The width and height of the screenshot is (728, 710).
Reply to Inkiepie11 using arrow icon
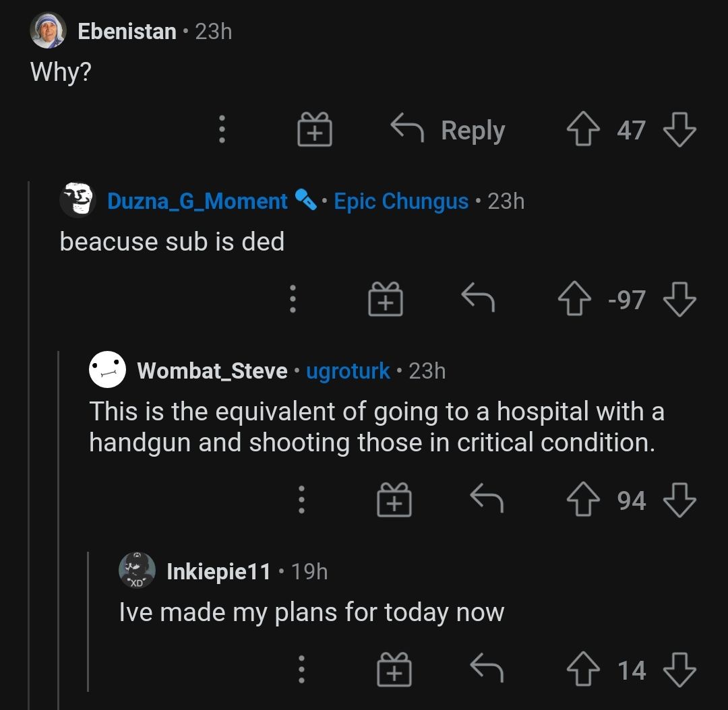pos(486,670)
